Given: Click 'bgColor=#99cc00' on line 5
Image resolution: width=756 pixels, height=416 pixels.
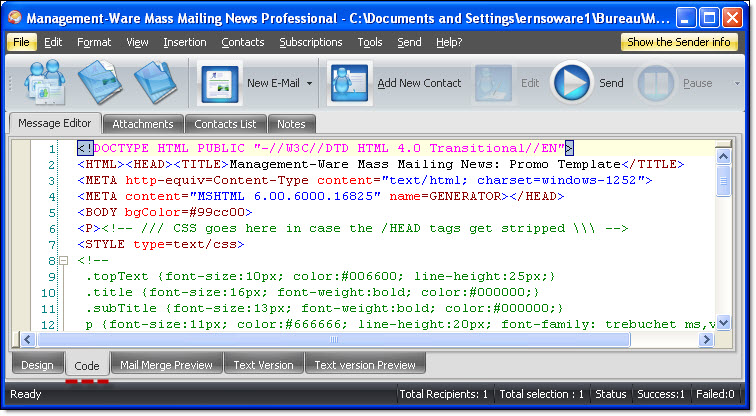Looking at the screenshot, I should [185, 212].
